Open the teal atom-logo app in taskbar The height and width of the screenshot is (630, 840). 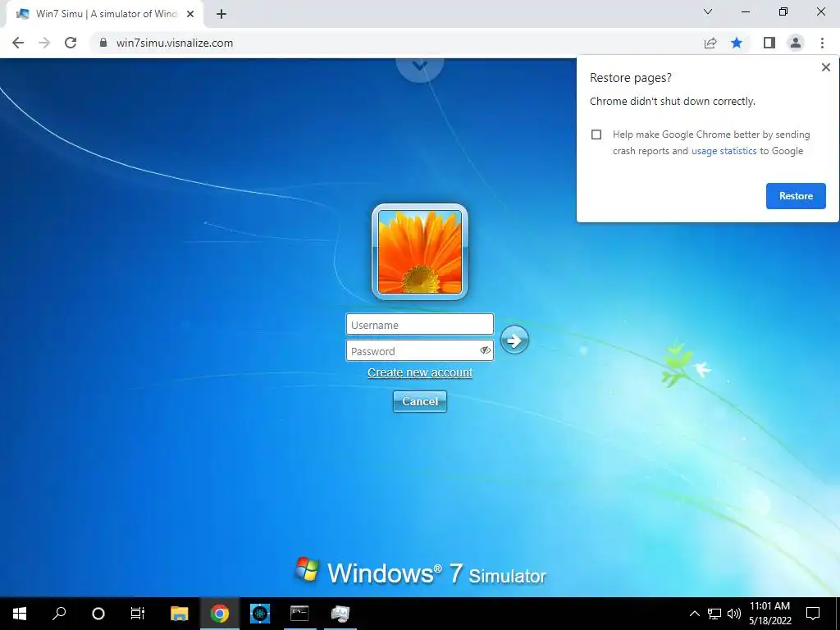coord(260,614)
